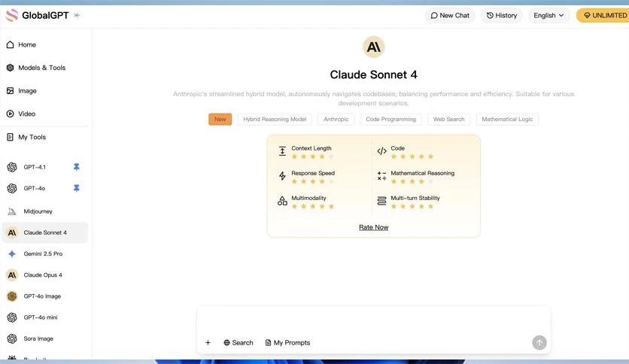Open chat History
The image size is (629, 364).
(501, 15)
